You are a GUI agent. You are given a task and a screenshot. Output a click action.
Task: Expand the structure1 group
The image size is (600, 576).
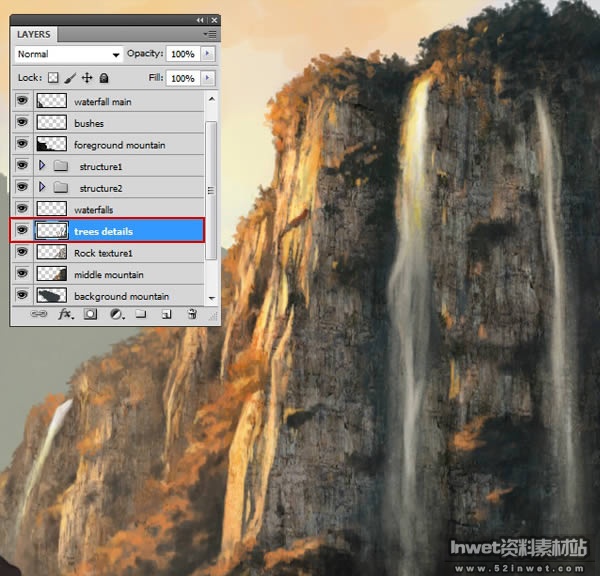coord(42,165)
